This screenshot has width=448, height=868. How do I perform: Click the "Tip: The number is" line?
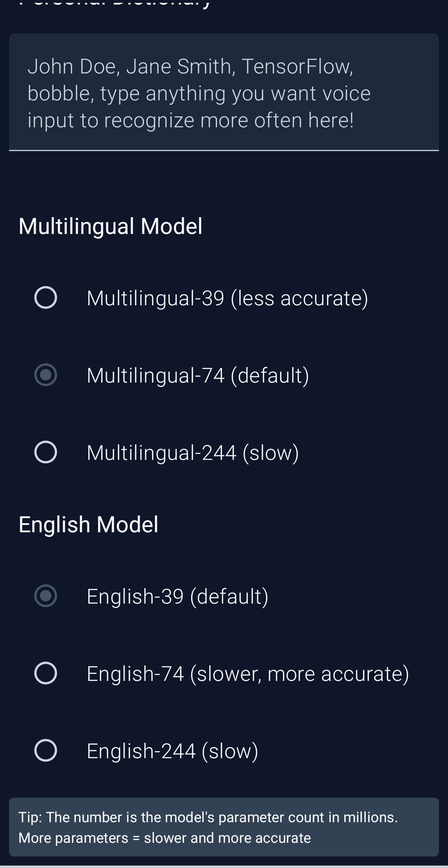(x=208, y=817)
